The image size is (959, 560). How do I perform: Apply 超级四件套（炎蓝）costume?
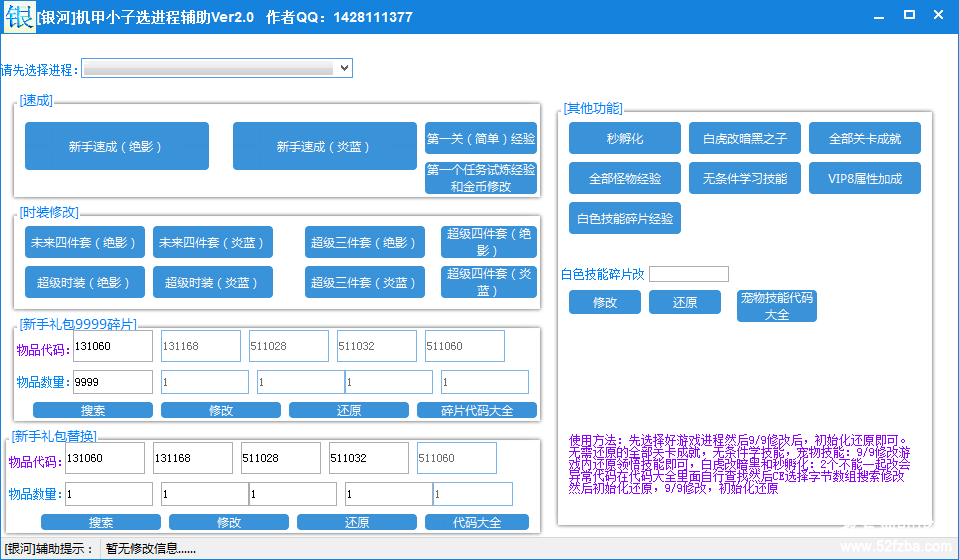[489, 282]
